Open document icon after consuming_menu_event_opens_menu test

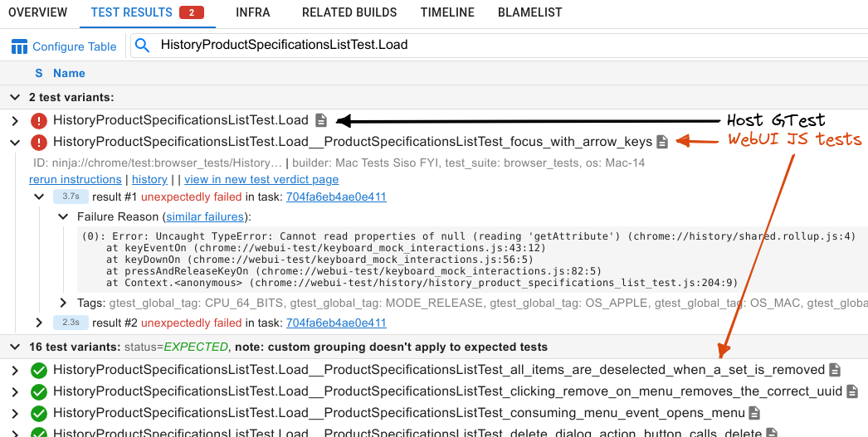pyautogui.click(x=754, y=413)
